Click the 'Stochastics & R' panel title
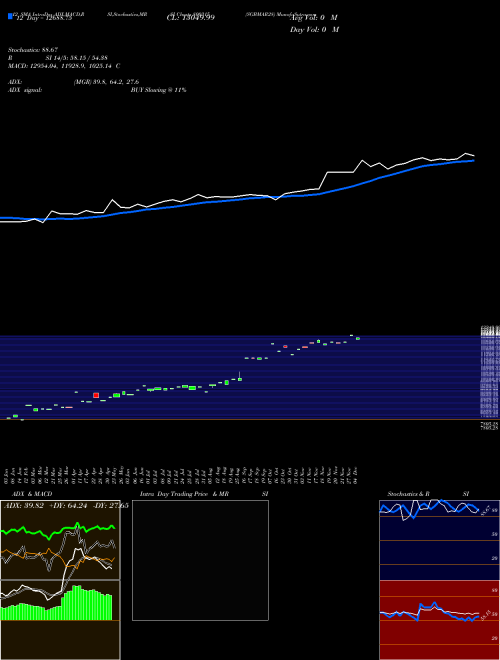This screenshot has height=660, width=500. point(409,494)
